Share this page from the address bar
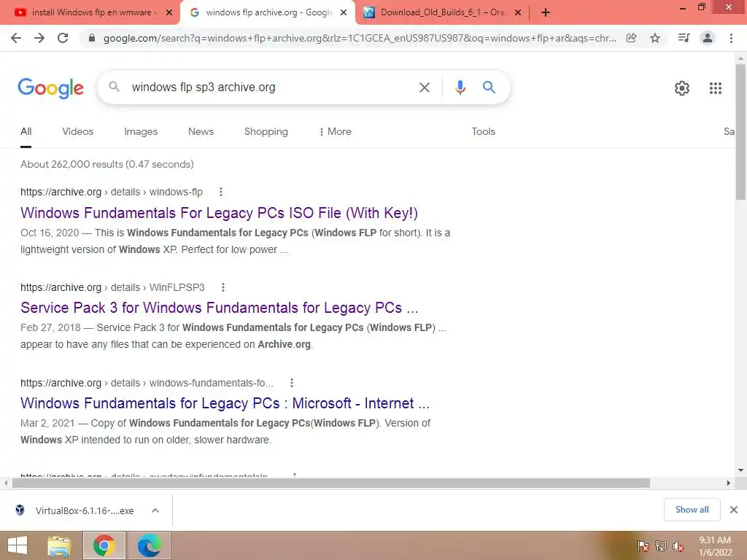747x560 pixels. coord(631,38)
